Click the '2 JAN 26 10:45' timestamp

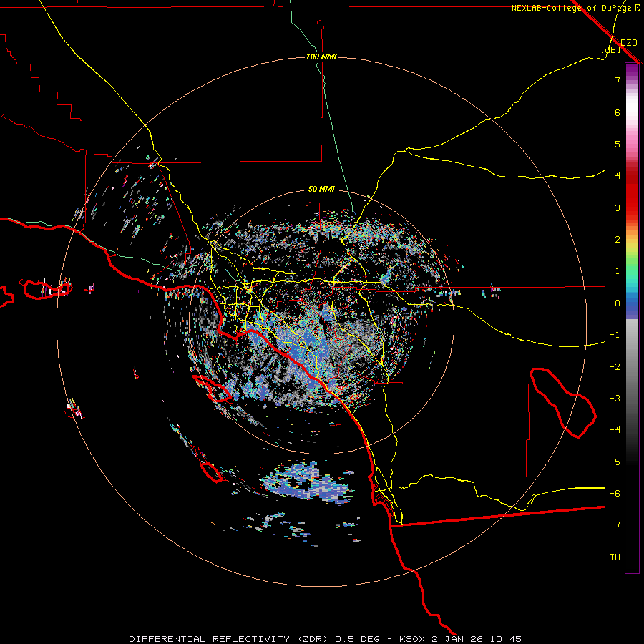(477, 639)
